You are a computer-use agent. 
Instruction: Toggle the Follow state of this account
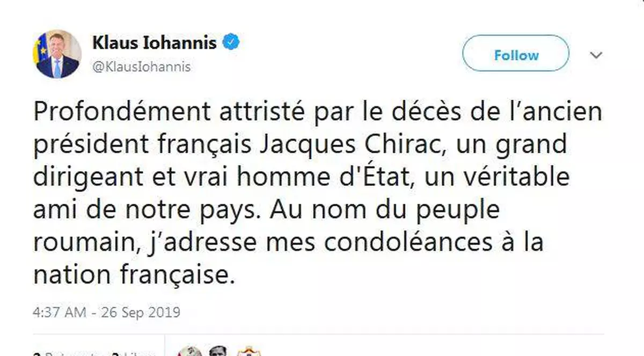pos(515,54)
